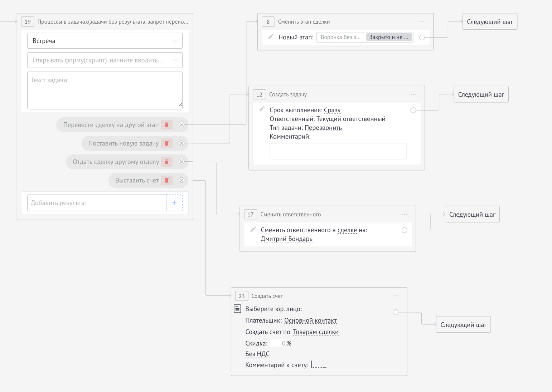552x392 pixels.
Task: Expand the 'Открывать форму(скрипт)' dropdown
Action: (x=105, y=60)
